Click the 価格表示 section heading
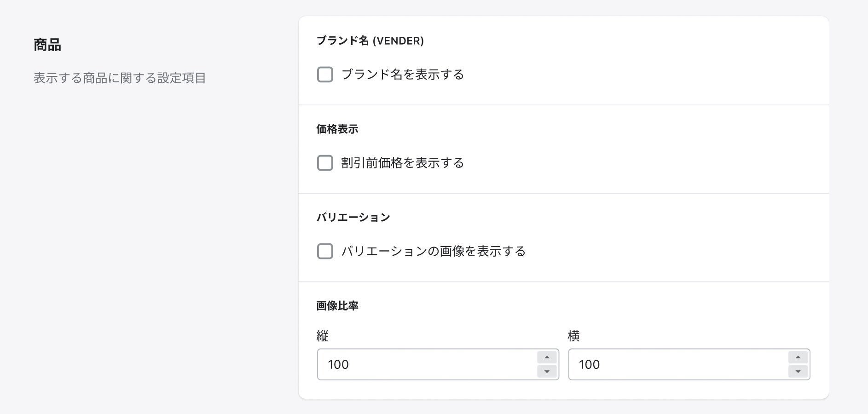This screenshot has height=414, width=868. point(337,129)
